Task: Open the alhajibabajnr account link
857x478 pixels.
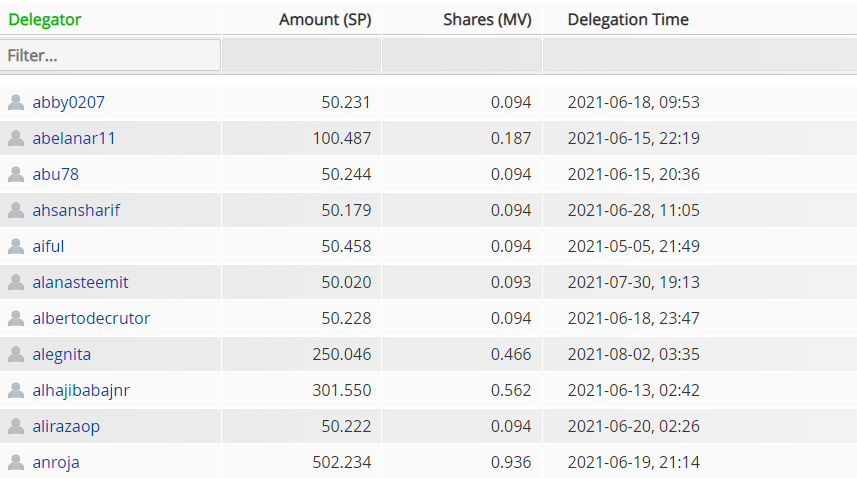Action: [x=81, y=391]
